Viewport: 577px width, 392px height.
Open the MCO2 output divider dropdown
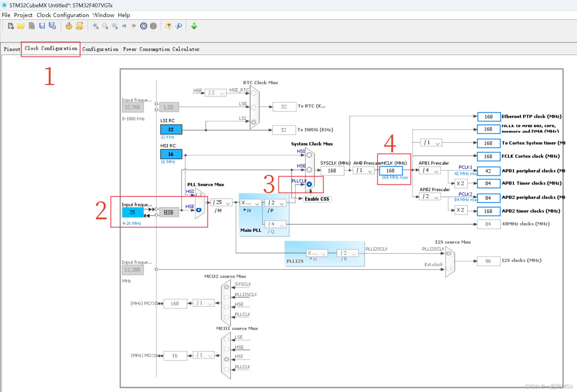coord(204,303)
